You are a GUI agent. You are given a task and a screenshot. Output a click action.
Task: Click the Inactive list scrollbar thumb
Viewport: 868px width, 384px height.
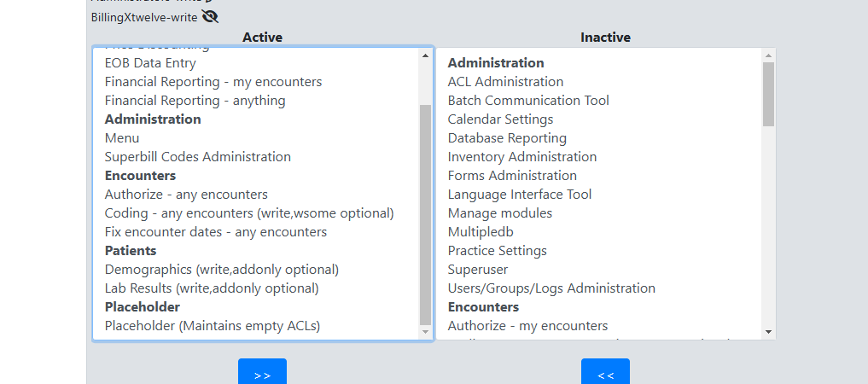pos(768,94)
